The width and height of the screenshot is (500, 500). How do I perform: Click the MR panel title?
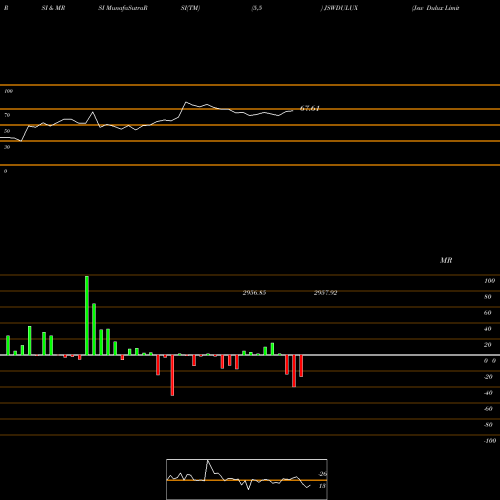[446, 260]
